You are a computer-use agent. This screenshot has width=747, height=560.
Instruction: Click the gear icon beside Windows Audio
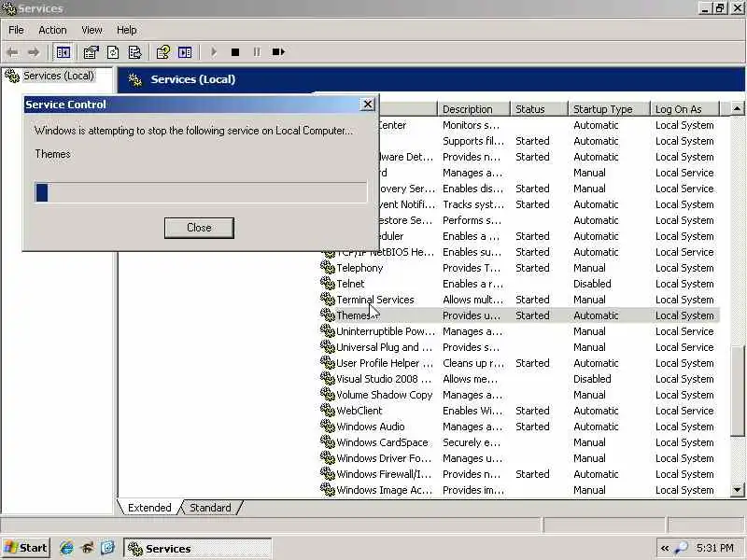328,427
